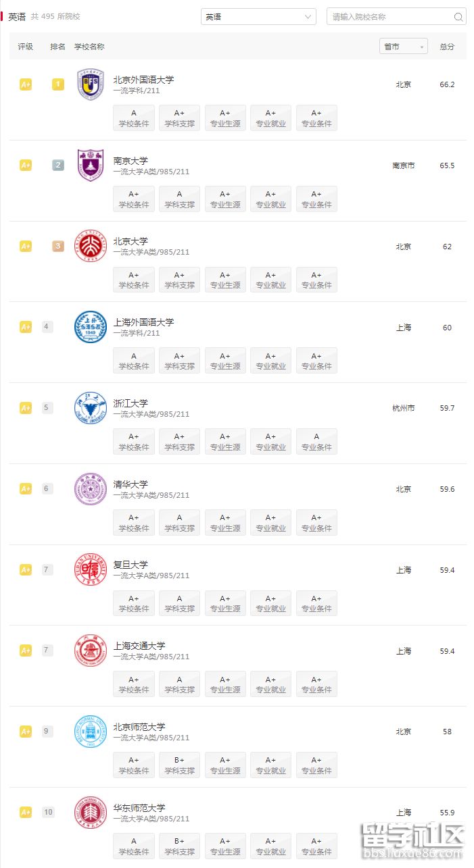Viewport: 474px width, 868px height.
Task: Click the search magnifier icon
Action: pyautogui.click(x=458, y=17)
